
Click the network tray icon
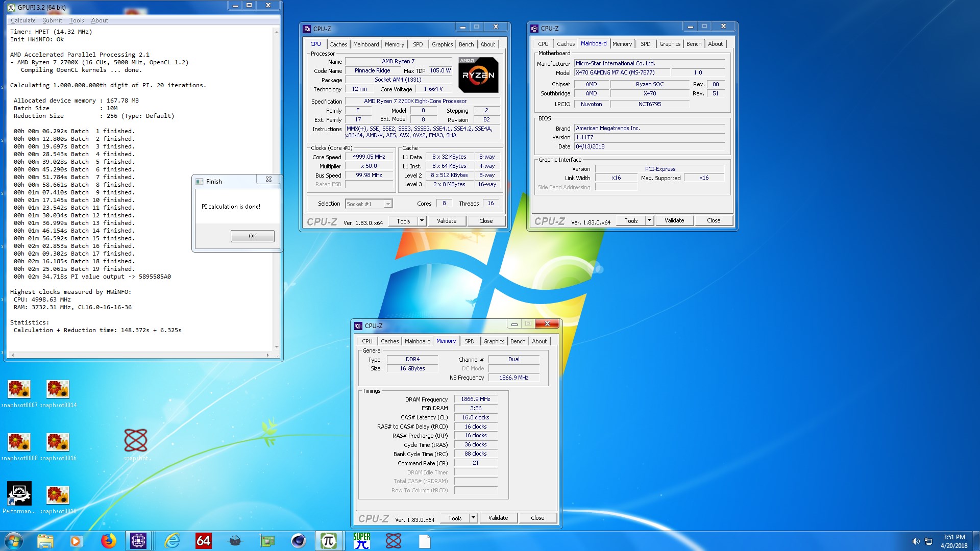coord(929,541)
